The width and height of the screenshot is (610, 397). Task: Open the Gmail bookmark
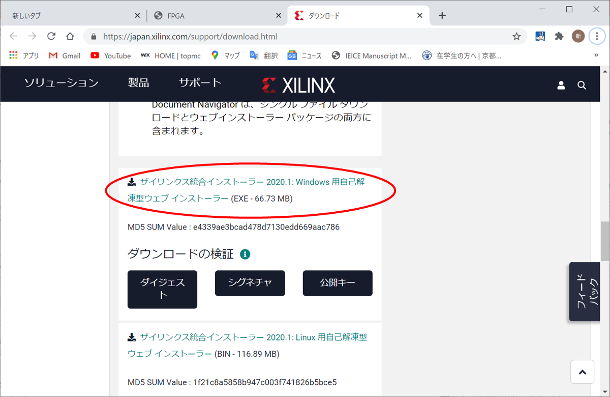click(x=65, y=56)
